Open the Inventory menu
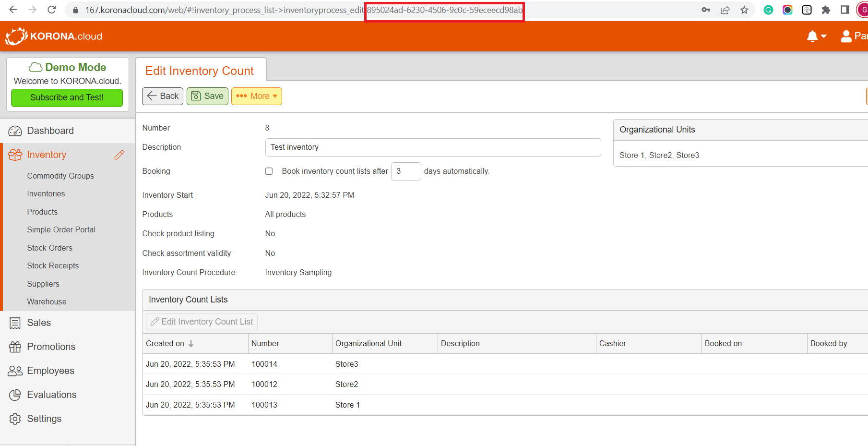The width and height of the screenshot is (868, 446). [x=47, y=155]
